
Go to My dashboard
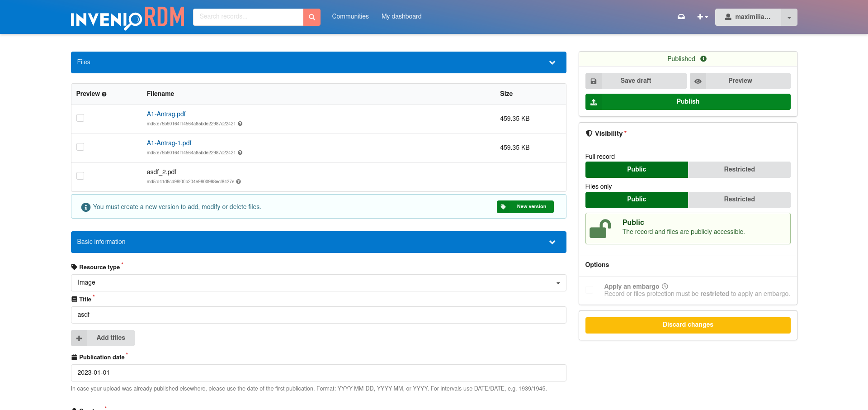tap(401, 16)
